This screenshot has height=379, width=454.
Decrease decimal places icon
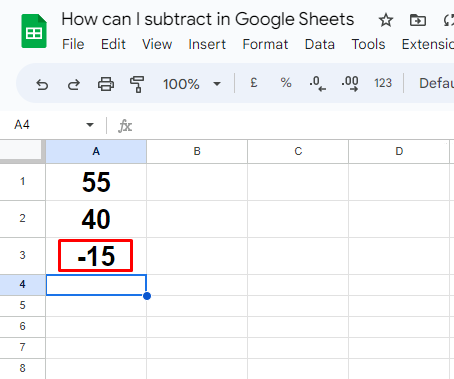pos(317,83)
